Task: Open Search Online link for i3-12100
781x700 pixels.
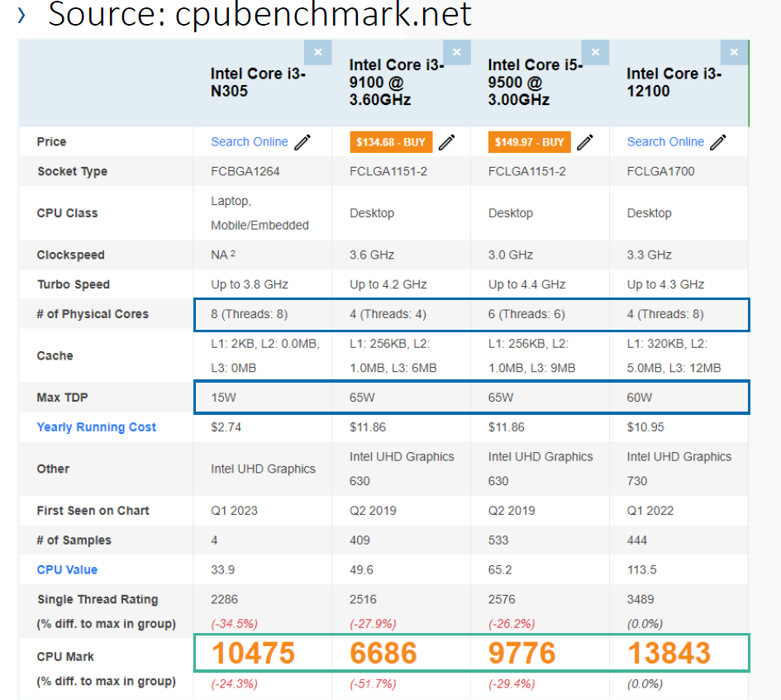Action: coord(665,142)
